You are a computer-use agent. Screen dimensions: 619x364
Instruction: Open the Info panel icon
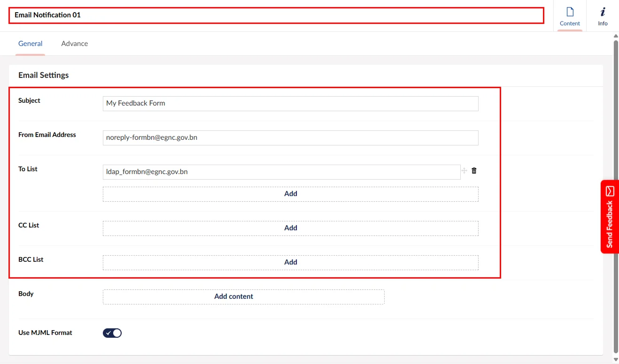[x=603, y=16]
